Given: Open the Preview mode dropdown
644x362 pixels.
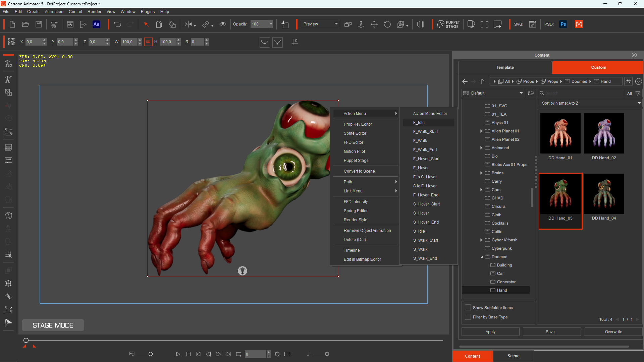Looking at the screenshot, I should click(x=320, y=24).
